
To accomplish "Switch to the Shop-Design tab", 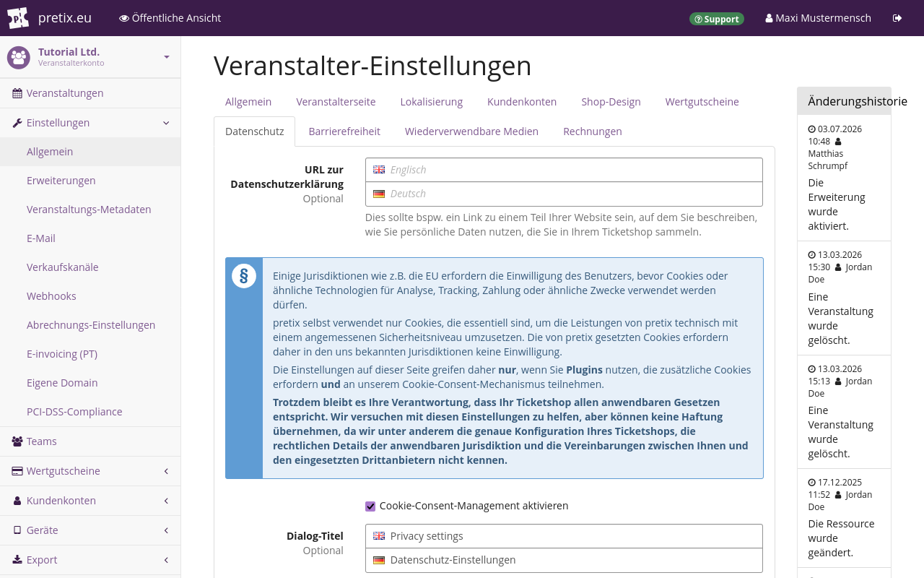I will (x=611, y=102).
